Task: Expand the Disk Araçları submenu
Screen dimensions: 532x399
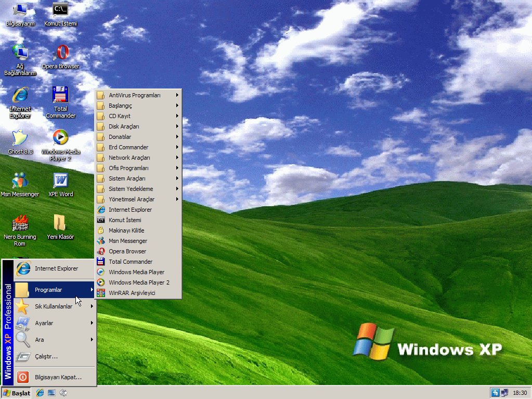Action: point(138,126)
